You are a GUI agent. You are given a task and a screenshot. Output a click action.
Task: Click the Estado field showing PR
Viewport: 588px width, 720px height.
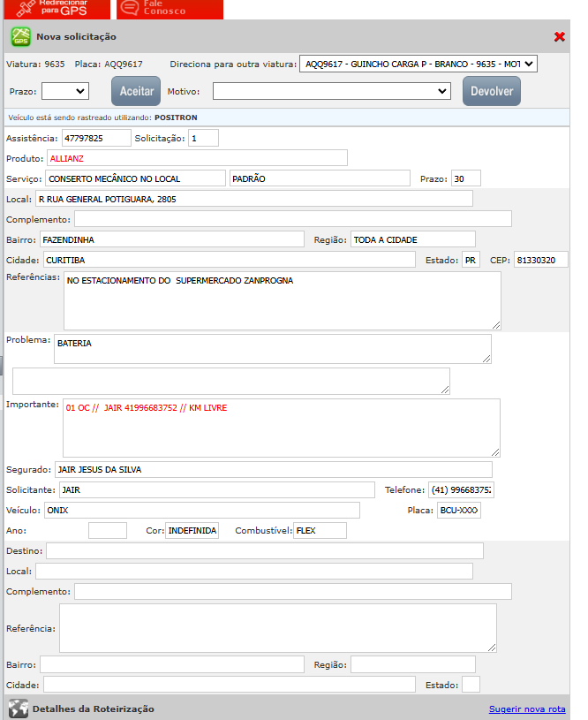pyautogui.click(x=471, y=260)
